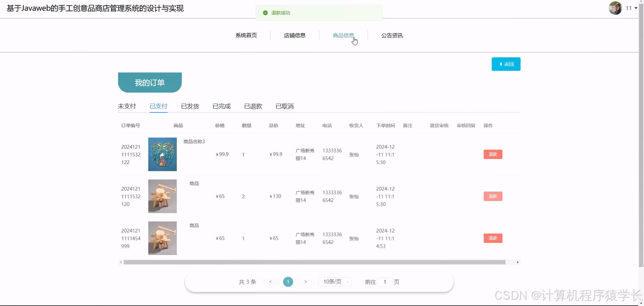The width and height of the screenshot is (644, 306).
Task: Click the 商品名称3 product thumbnail
Action: tap(162, 154)
